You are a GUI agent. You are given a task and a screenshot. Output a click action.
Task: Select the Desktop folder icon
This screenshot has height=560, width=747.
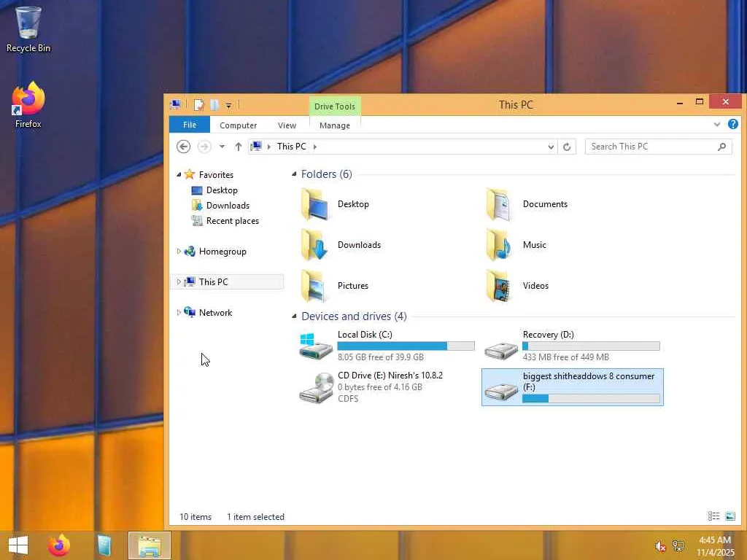pos(315,204)
